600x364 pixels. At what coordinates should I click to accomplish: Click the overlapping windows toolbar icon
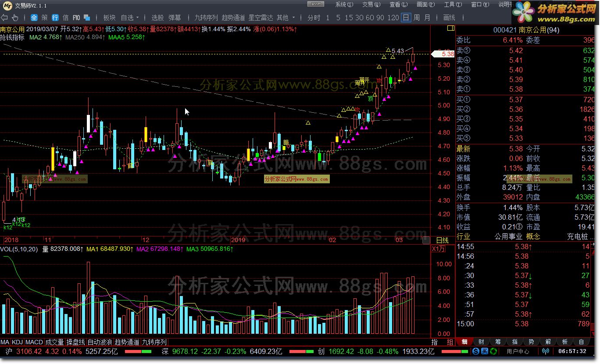(x=87, y=18)
